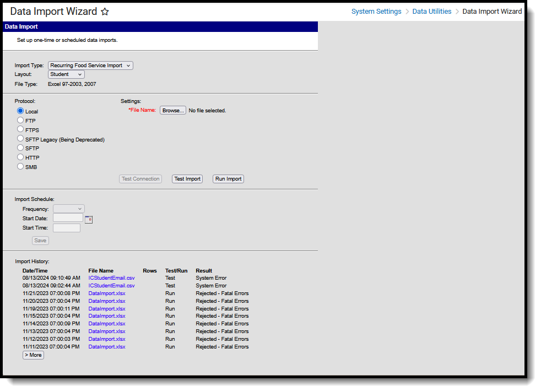The image size is (541, 392).
Task: Click the 'Excel 97-2003, 2007' file type text
Action: pyautogui.click(x=72, y=84)
